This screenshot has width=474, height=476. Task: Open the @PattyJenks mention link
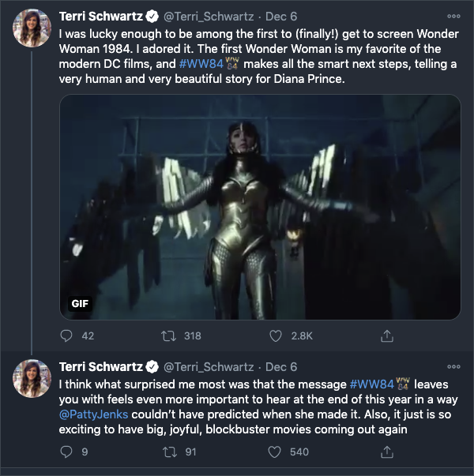[93, 414]
